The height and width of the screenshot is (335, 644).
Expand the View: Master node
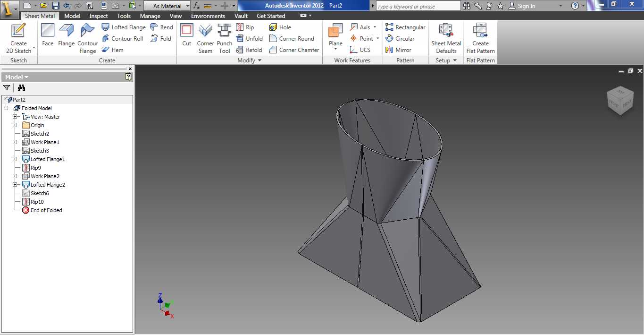(15, 117)
